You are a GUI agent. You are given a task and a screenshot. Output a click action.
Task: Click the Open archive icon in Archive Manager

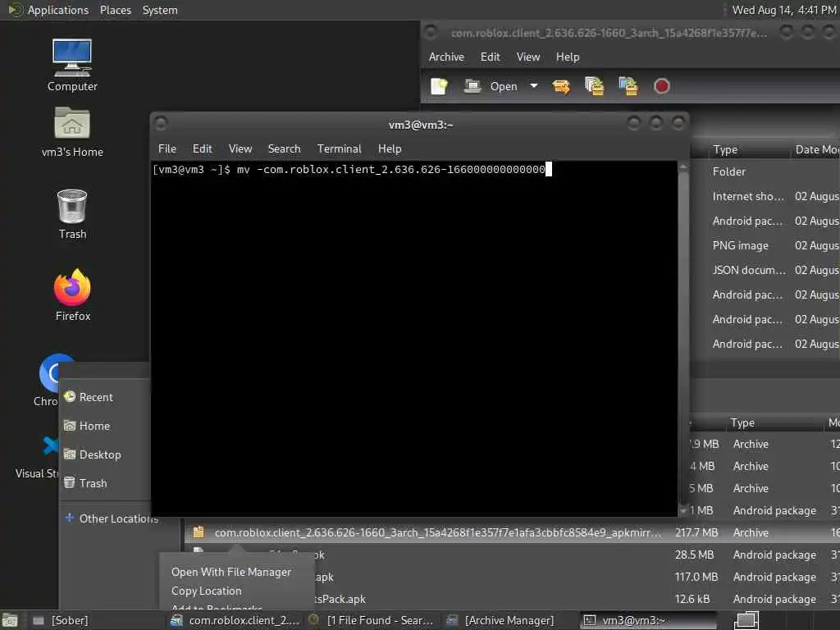[492, 86]
